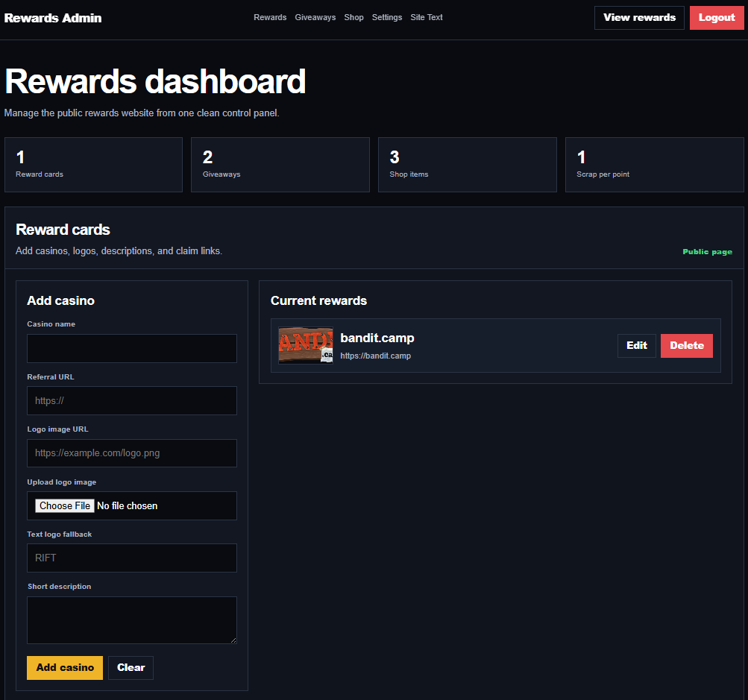This screenshot has width=748, height=700.
Task: Focus the Text logo fallback field
Action: 132,558
